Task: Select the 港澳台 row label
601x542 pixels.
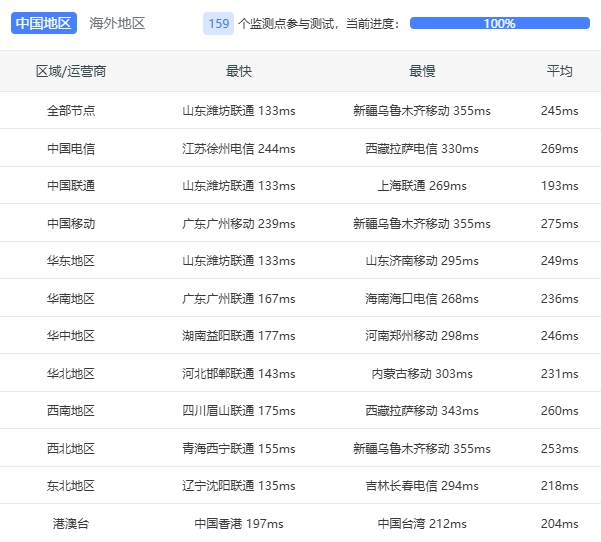Action: click(71, 524)
